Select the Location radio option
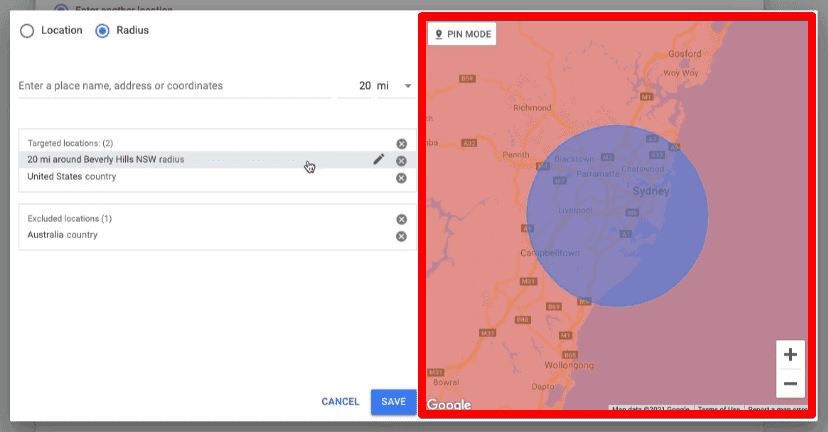 (x=27, y=31)
